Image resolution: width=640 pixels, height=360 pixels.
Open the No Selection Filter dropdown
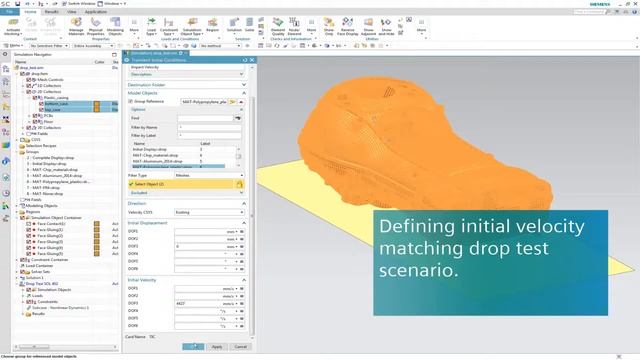(x=49, y=46)
